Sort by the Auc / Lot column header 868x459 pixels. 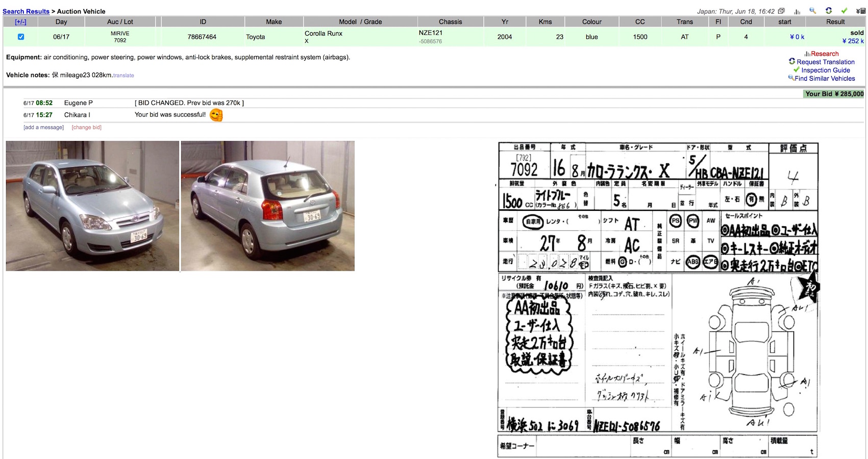[x=120, y=22]
